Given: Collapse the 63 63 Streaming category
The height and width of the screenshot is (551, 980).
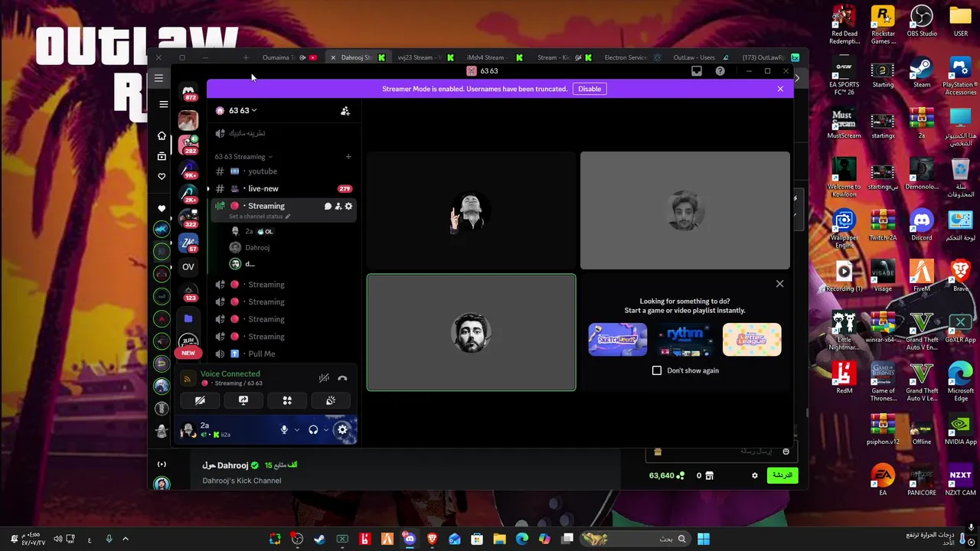Looking at the screenshot, I should tap(243, 157).
